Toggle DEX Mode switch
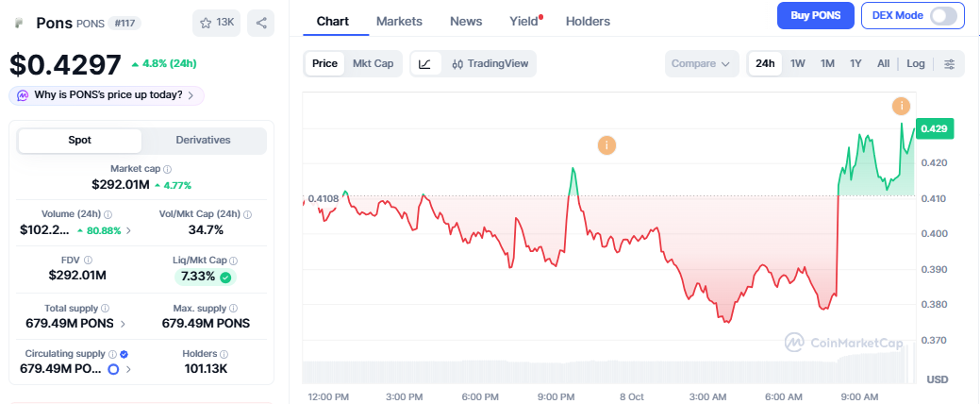Screen dimensions: 980x404 (943, 16)
